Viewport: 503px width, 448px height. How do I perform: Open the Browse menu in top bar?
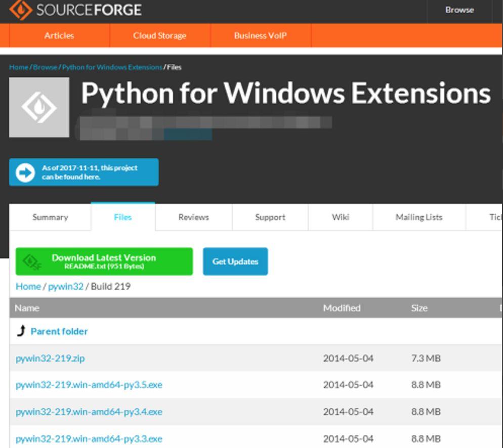(459, 10)
